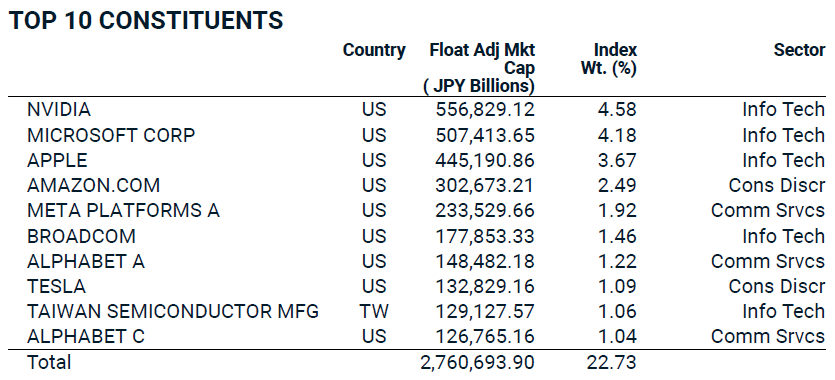The height and width of the screenshot is (380, 835).
Task: Select NVIDIA market cap value 556,829.12
Action: click(x=485, y=110)
